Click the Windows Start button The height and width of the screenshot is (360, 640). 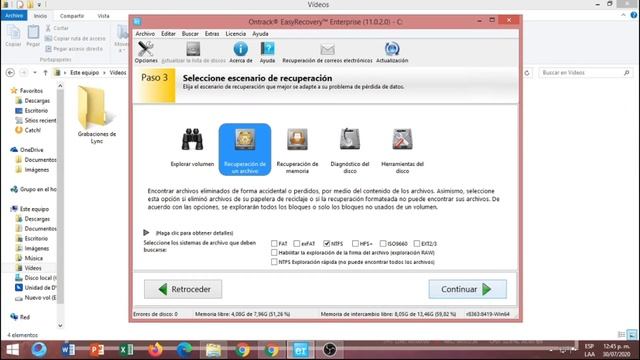pyautogui.click(x=12, y=349)
